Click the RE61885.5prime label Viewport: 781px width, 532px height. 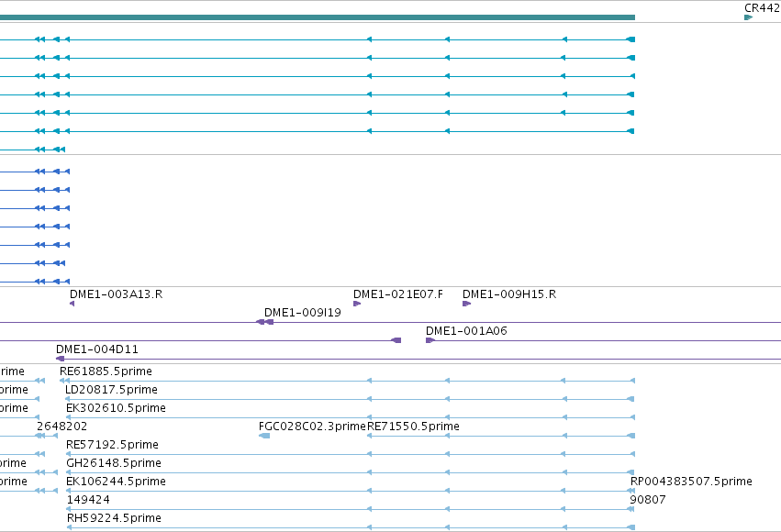pyautogui.click(x=106, y=371)
